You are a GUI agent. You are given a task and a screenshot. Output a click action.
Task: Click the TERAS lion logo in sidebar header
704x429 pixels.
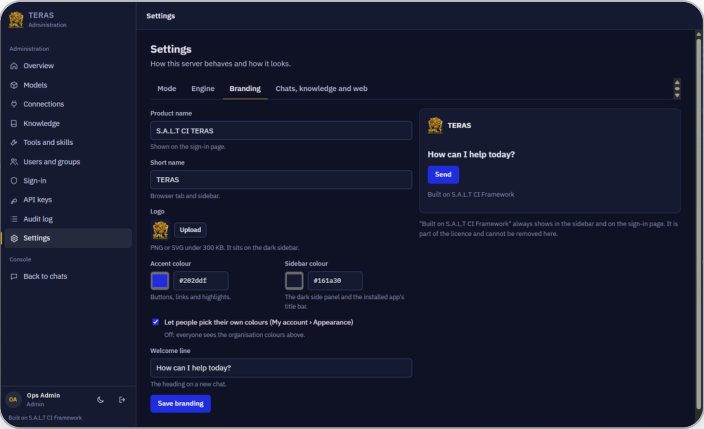point(16,20)
